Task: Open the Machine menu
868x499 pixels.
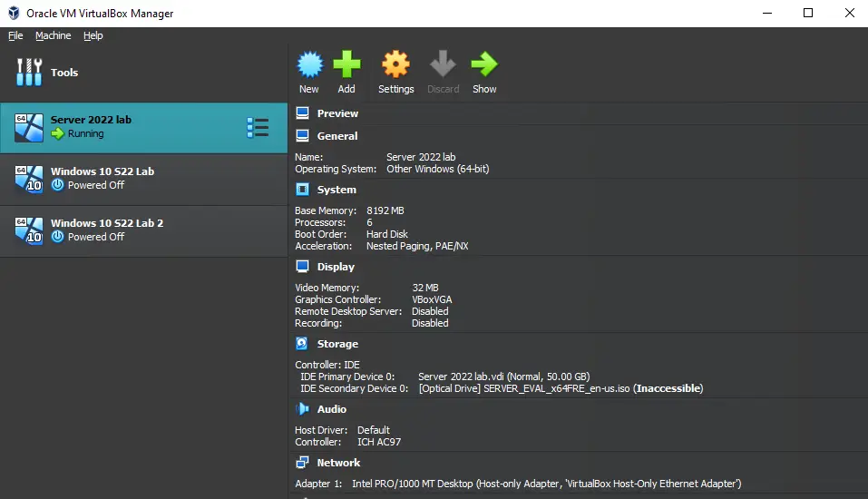Action: 54,35
